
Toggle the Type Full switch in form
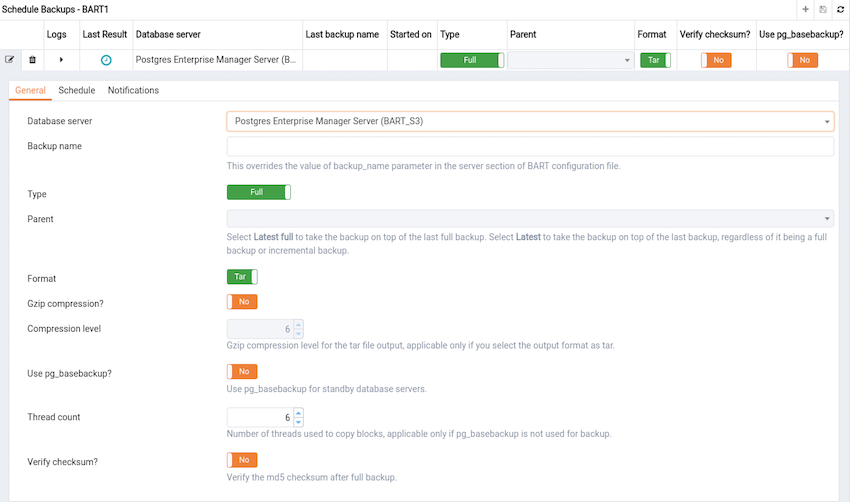(259, 192)
